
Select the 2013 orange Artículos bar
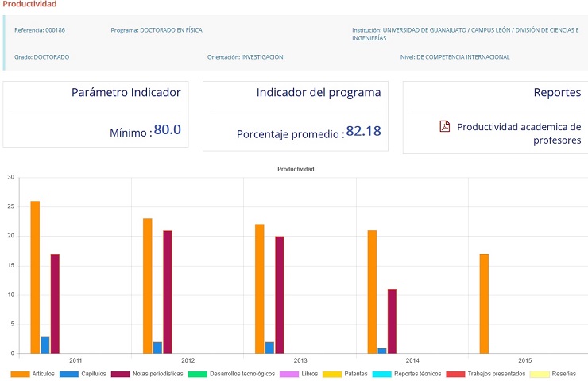[260, 289]
